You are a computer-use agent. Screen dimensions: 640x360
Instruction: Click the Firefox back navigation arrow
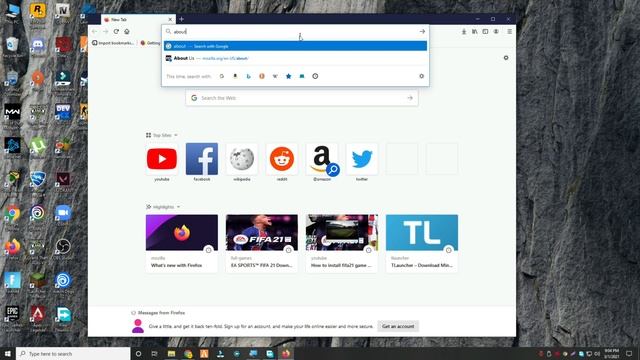[95, 31]
